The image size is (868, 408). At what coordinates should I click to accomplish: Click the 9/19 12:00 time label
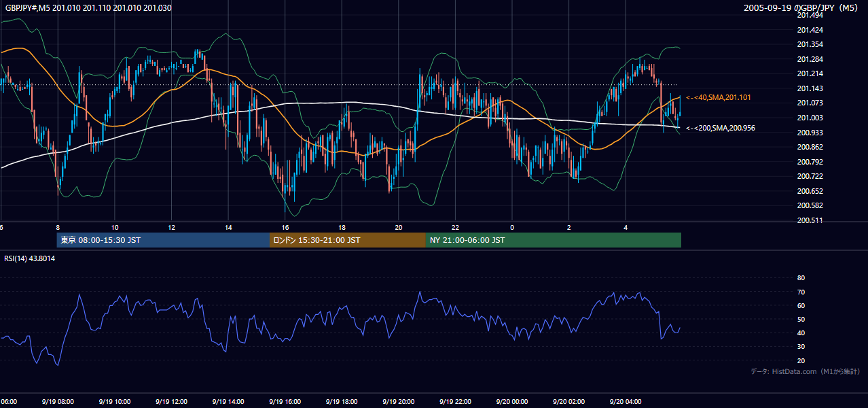click(171, 402)
